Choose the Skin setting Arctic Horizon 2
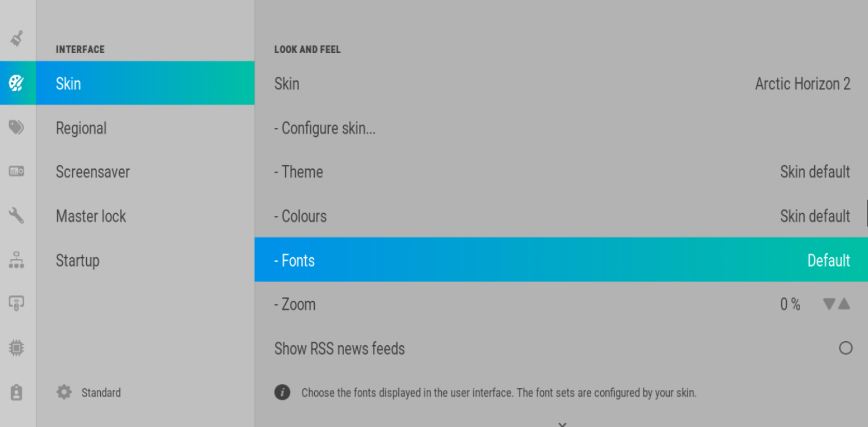 click(x=561, y=83)
